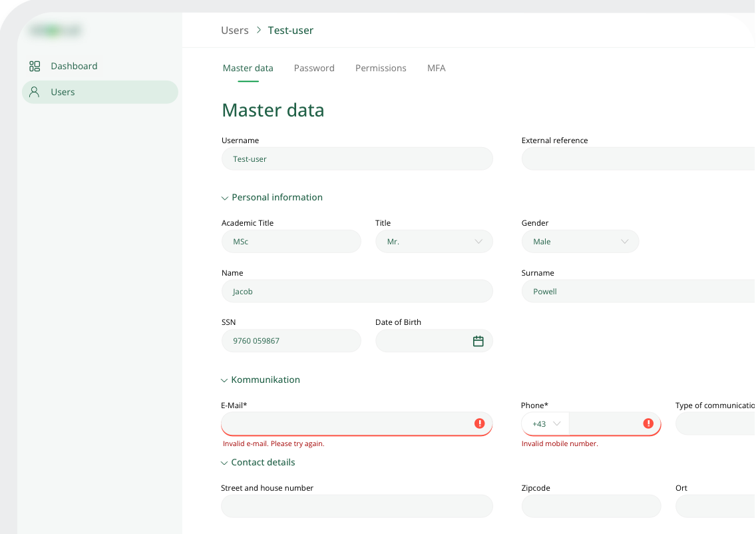Click the Name field containing Jacob

(357, 291)
